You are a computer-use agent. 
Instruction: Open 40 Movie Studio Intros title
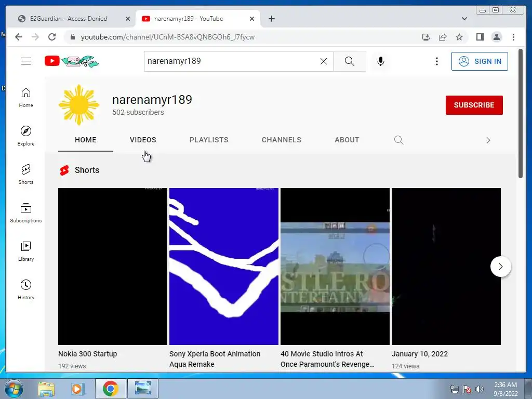327,359
